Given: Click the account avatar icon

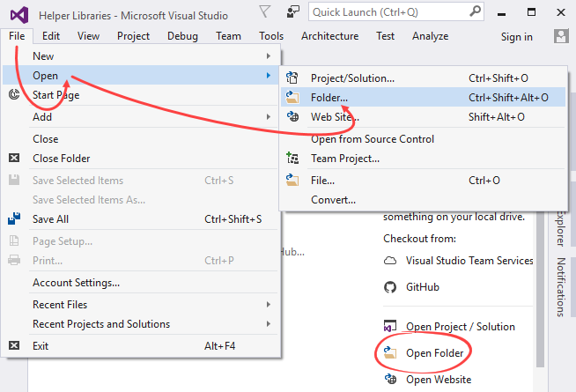Looking at the screenshot, I should (561, 36).
